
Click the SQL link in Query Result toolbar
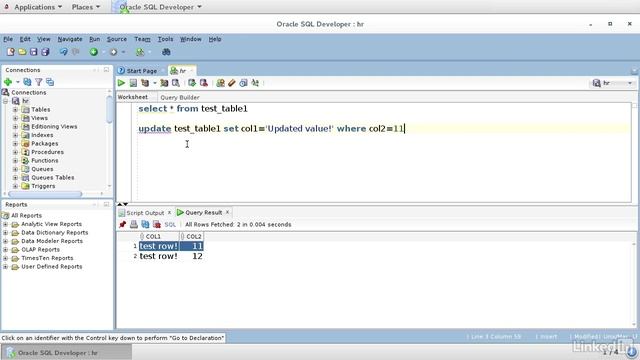170,224
